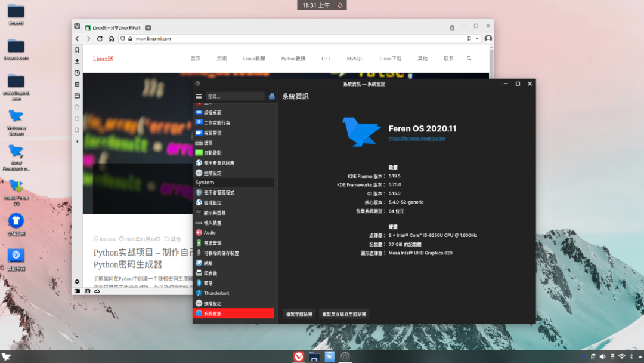This screenshot has height=363, width=644.
Task: Focus the settings search field
Action: tap(235, 96)
